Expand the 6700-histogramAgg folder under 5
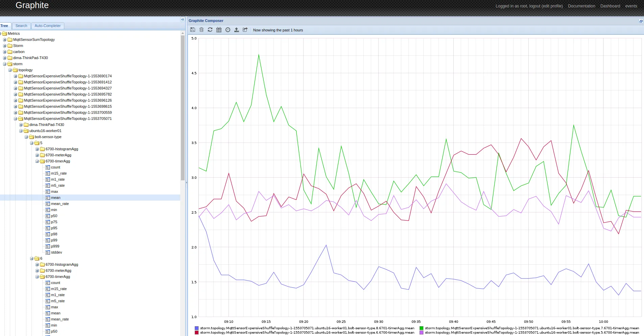 (37, 149)
